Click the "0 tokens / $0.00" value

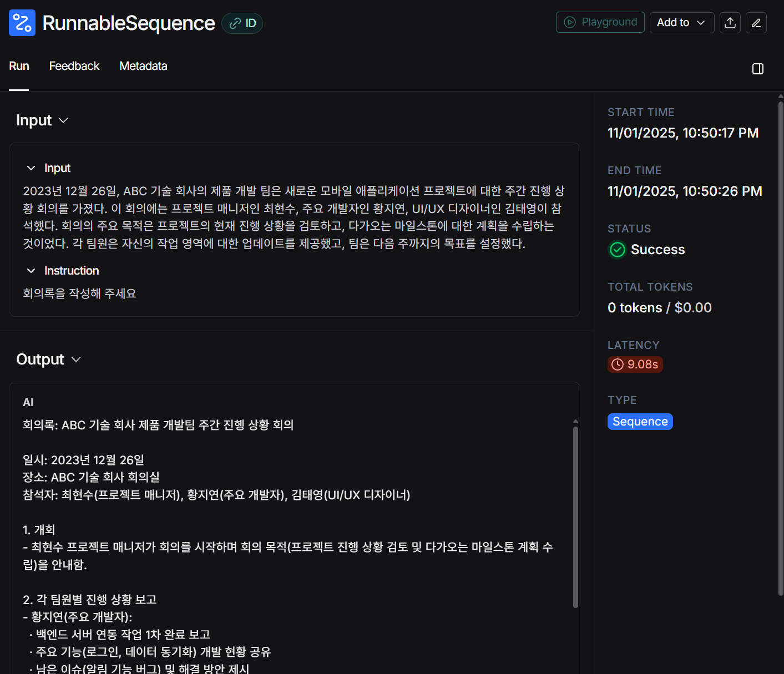click(660, 308)
